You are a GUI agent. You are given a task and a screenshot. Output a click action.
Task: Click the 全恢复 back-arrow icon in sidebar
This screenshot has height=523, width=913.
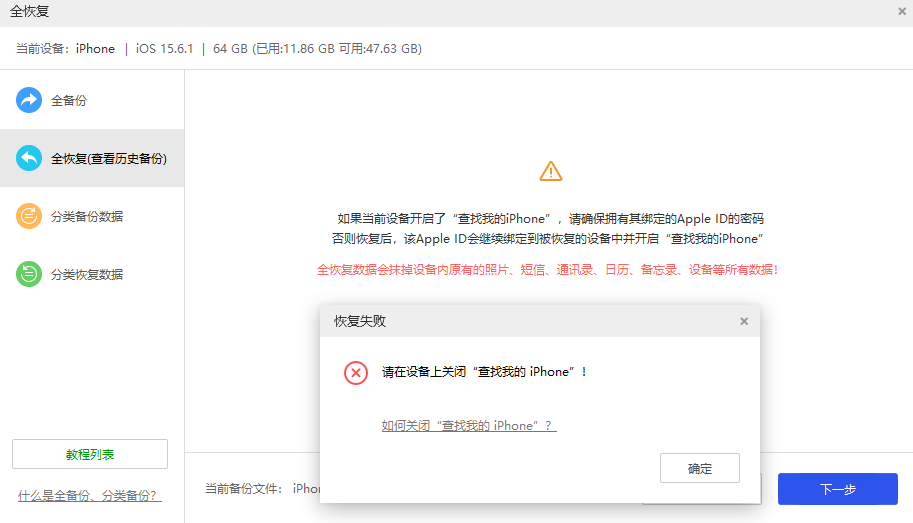point(29,158)
